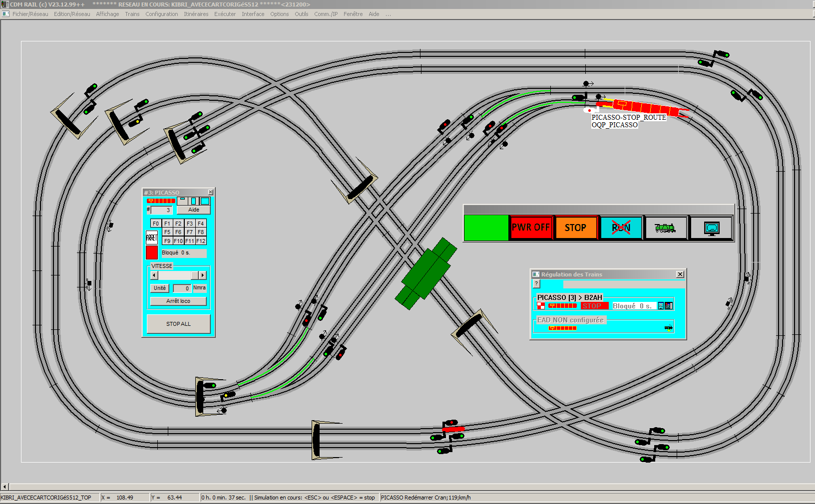Click the train with yellow arrow icon
815x504 pixels.
point(669,328)
